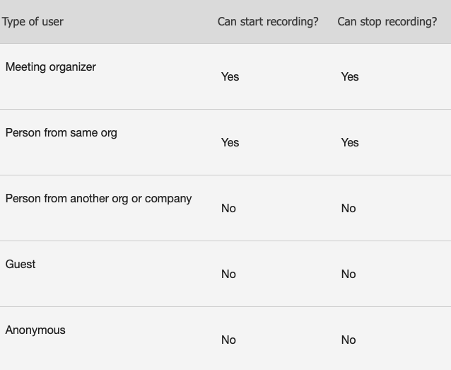Viewport: 451px width, 370px height.
Task: Click the "Can stop recording?" column header
Action: [387, 22]
